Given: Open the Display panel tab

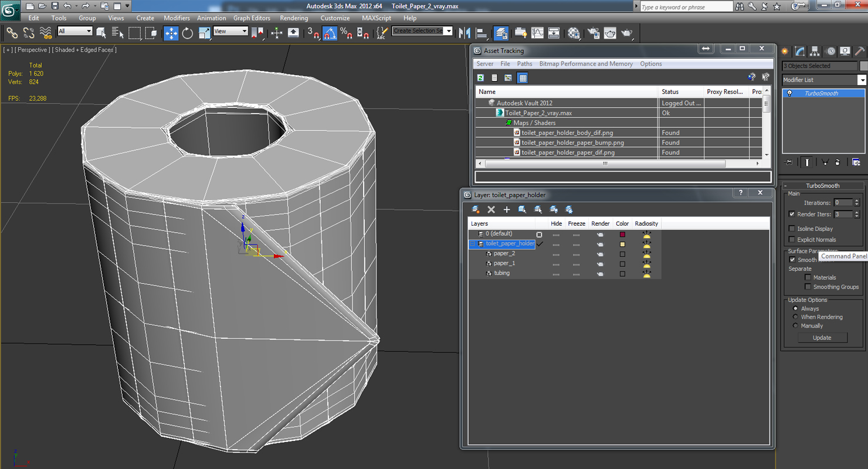Looking at the screenshot, I should point(845,52).
